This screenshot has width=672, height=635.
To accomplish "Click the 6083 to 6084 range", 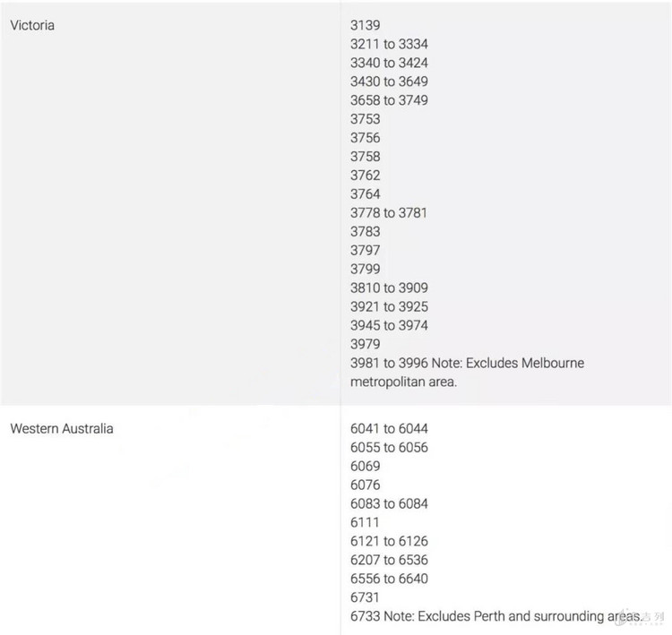I will [389, 503].
